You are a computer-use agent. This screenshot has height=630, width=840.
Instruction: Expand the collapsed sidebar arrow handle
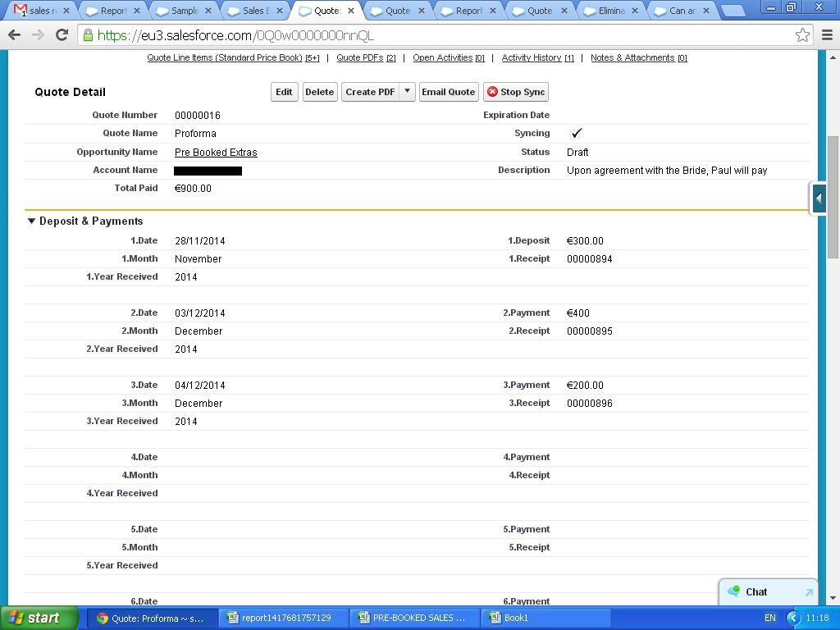[x=818, y=199]
